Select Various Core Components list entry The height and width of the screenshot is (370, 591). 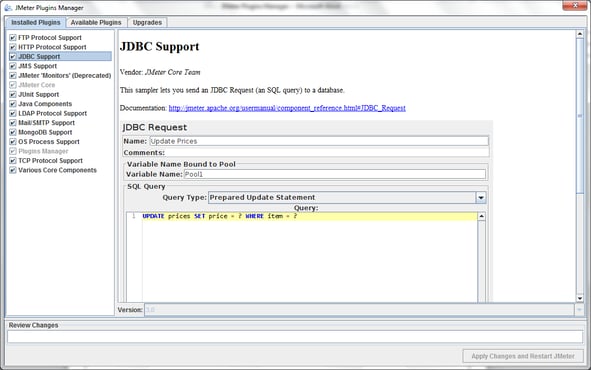tap(57, 170)
